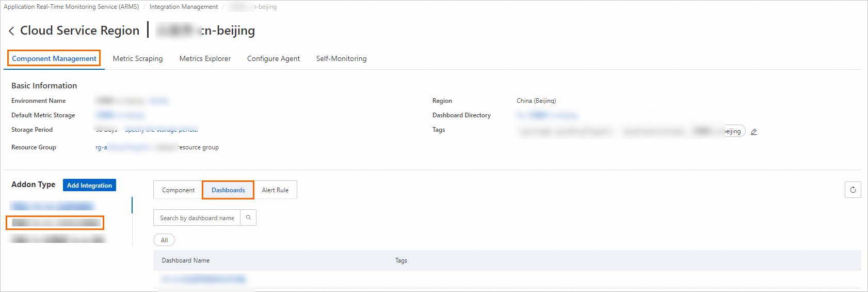Open the Metrics Explorer tab

click(x=205, y=58)
